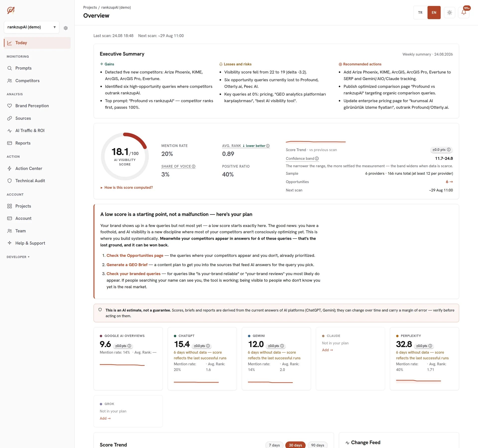Open AI Traffic & ROI

tap(37, 130)
